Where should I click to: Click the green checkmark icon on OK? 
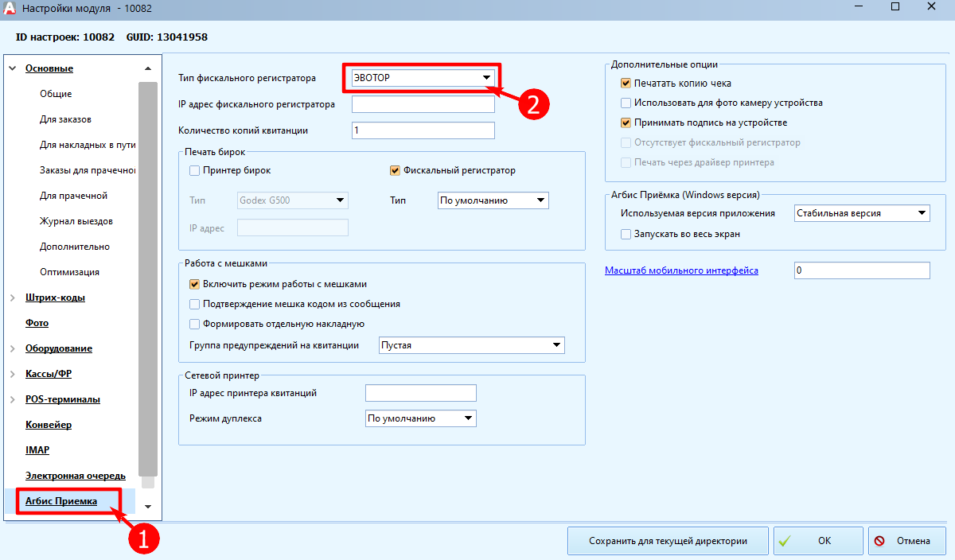pyautogui.click(x=785, y=541)
